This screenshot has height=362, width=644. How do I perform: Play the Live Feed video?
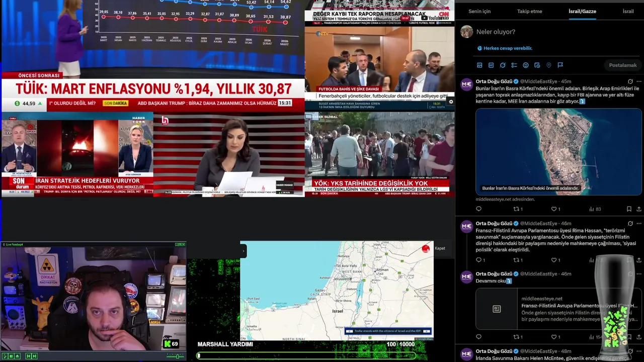pyautogui.click(x=5, y=356)
